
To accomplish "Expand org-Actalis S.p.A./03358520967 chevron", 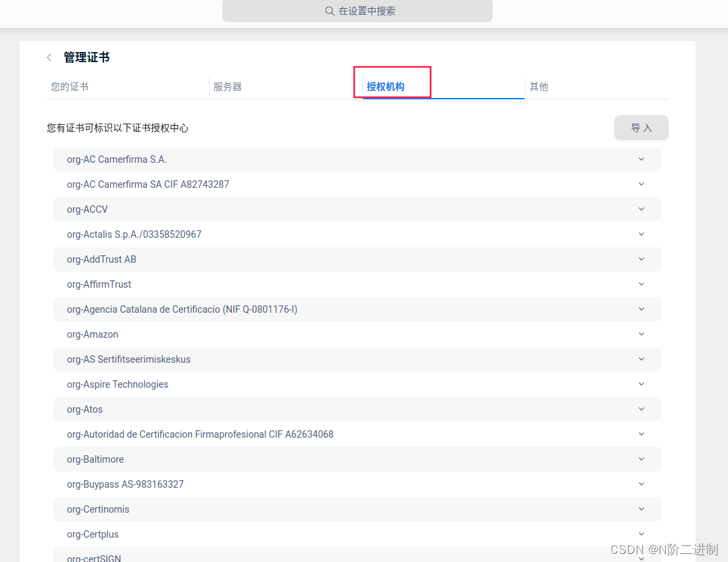I will pyautogui.click(x=641, y=234).
